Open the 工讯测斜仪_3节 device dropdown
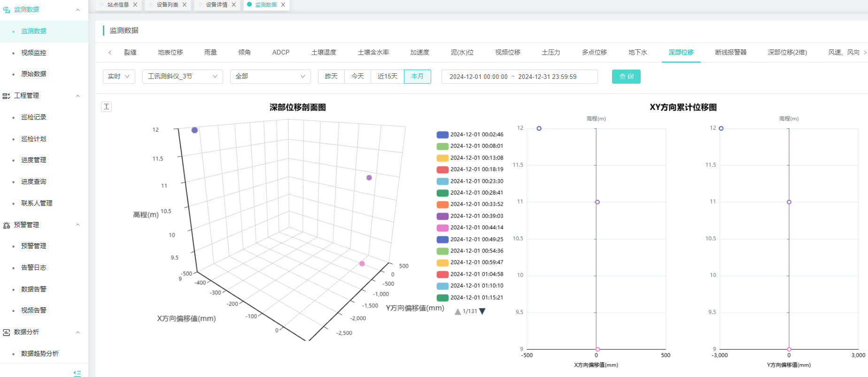Viewport: 868px width, 377px height. point(182,76)
